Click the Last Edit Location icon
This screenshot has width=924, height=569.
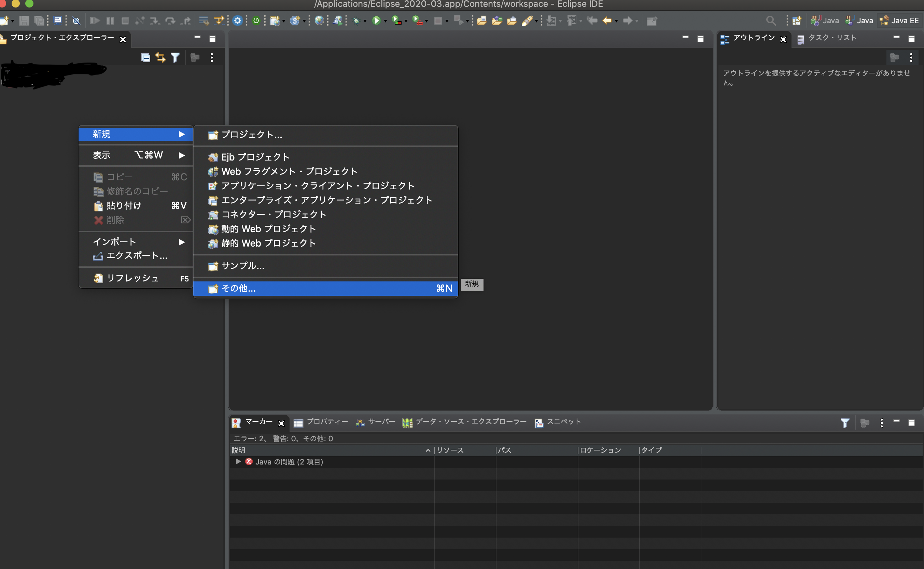tap(591, 20)
